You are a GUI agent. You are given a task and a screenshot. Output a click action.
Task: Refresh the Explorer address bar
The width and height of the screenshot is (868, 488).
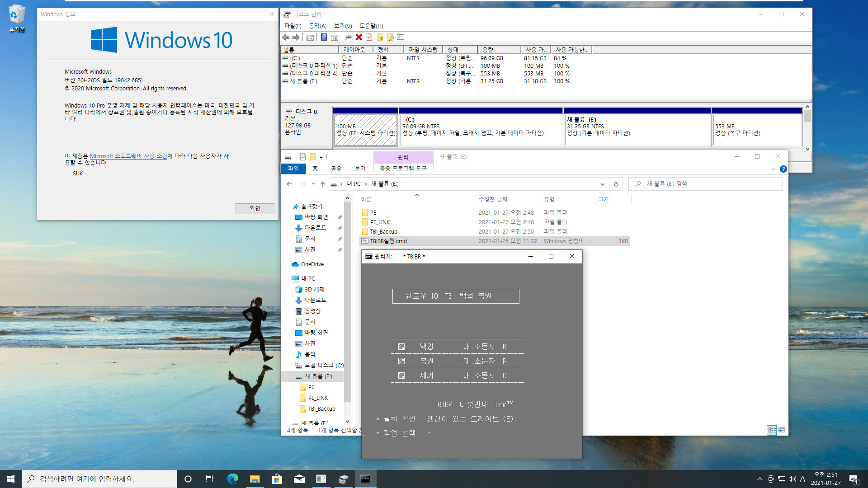[616, 184]
